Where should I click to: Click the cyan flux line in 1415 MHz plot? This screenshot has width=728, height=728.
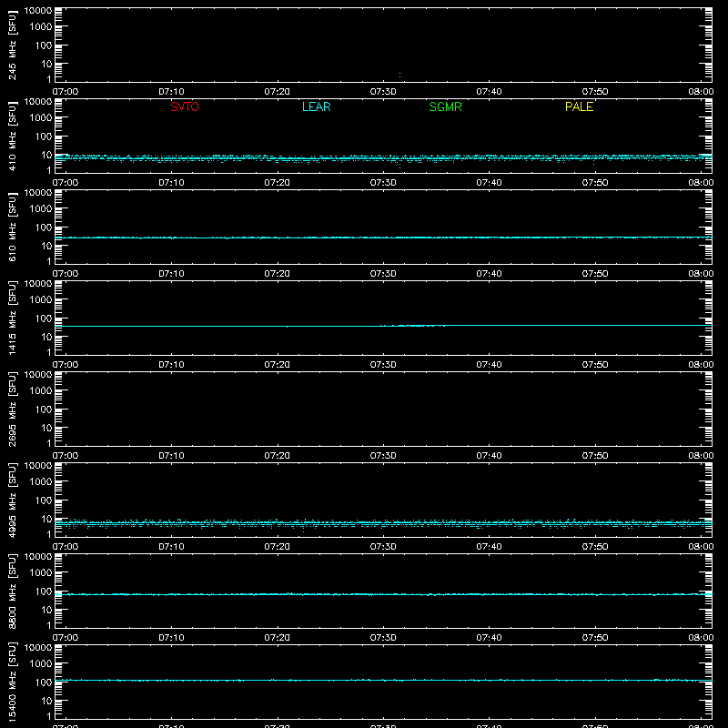(x=383, y=326)
